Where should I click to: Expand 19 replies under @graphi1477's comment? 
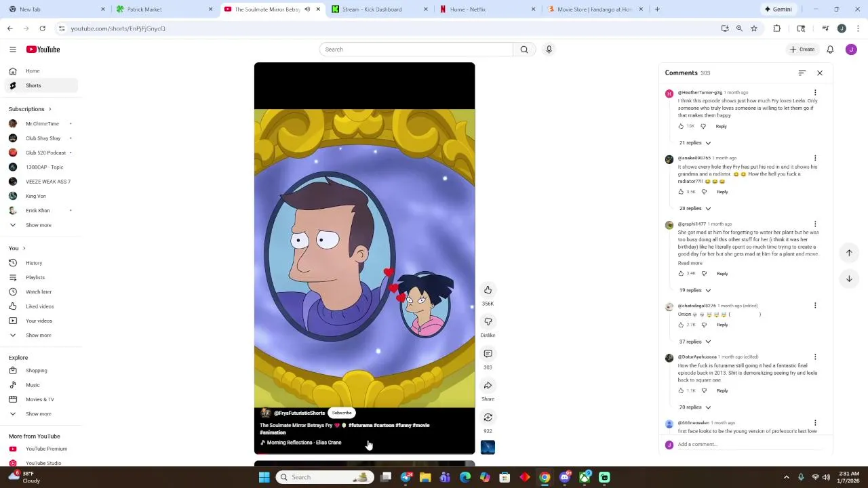click(x=695, y=290)
